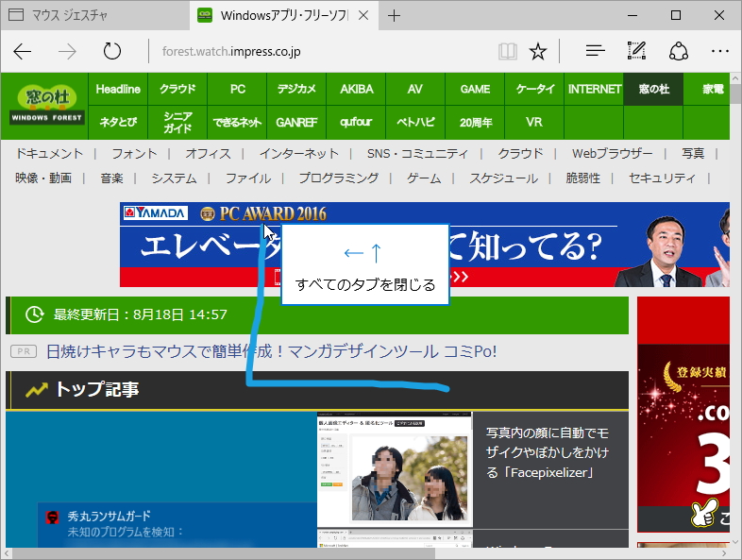Select the Windowsアプリ・フリーソフト tab
The image size is (742, 560).
284,16
